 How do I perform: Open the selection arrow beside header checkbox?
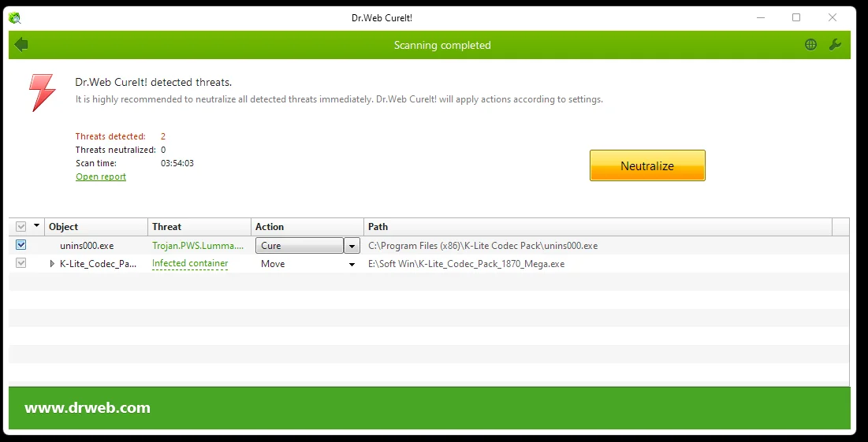click(36, 225)
